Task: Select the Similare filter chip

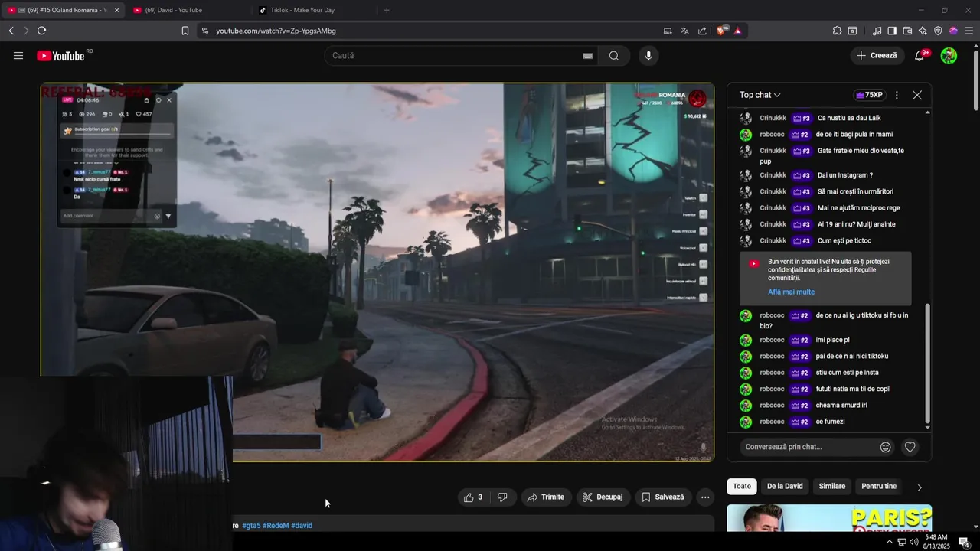Action: point(832,487)
